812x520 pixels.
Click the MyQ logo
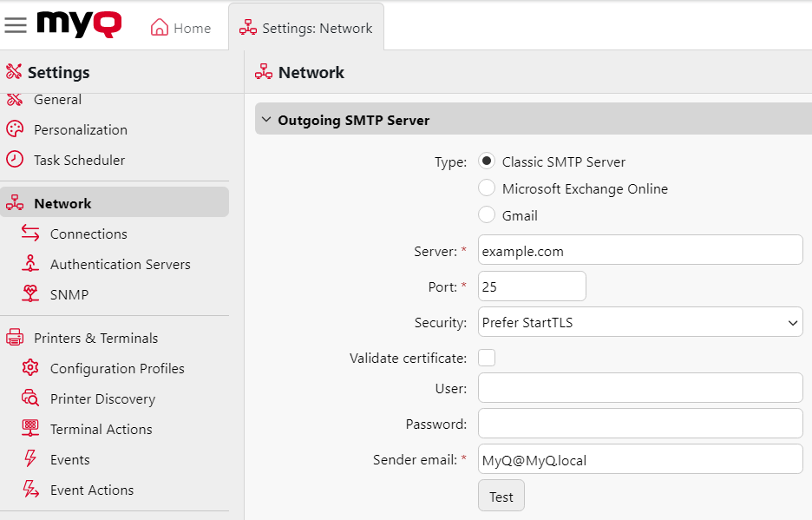coord(76,25)
